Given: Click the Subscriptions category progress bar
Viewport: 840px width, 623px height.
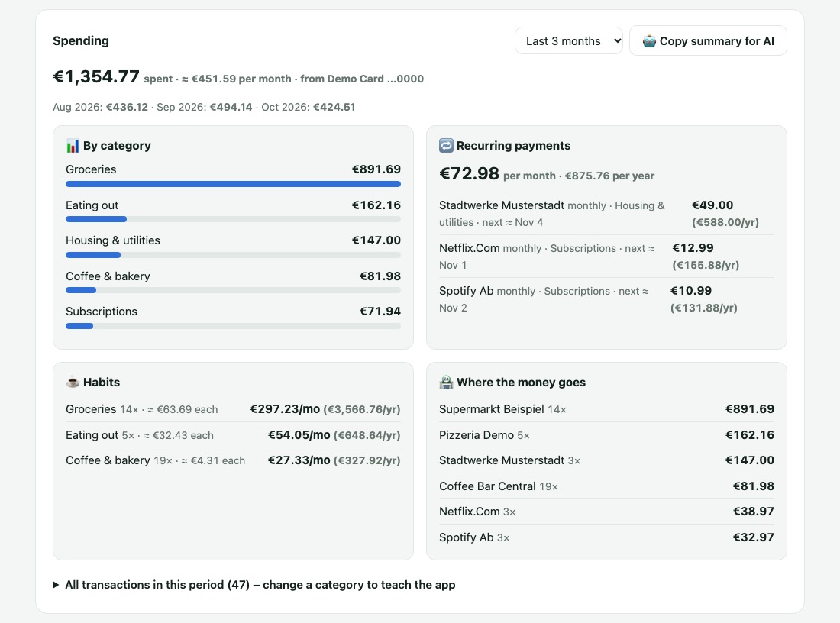Looking at the screenshot, I should [233, 326].
